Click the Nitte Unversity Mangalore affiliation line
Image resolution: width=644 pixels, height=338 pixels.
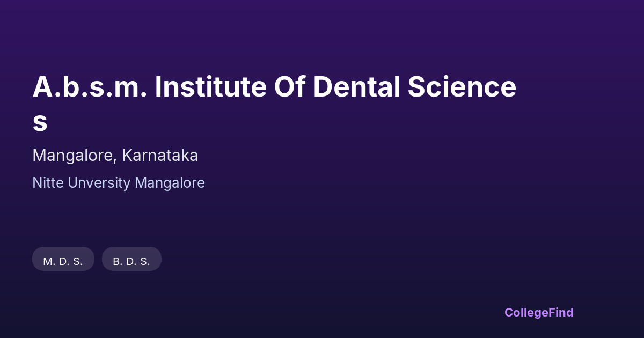118,183
